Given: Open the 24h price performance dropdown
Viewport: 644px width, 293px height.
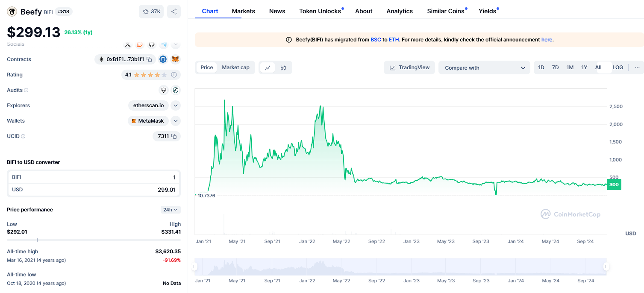Looking at the screenshot, I should click(x=170, y=210).
